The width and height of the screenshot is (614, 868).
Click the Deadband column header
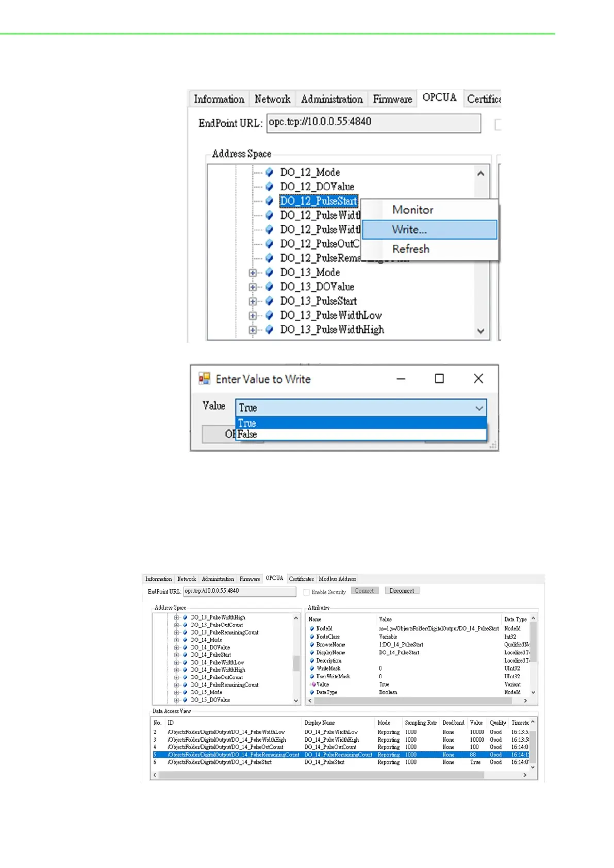coord(453,723)
